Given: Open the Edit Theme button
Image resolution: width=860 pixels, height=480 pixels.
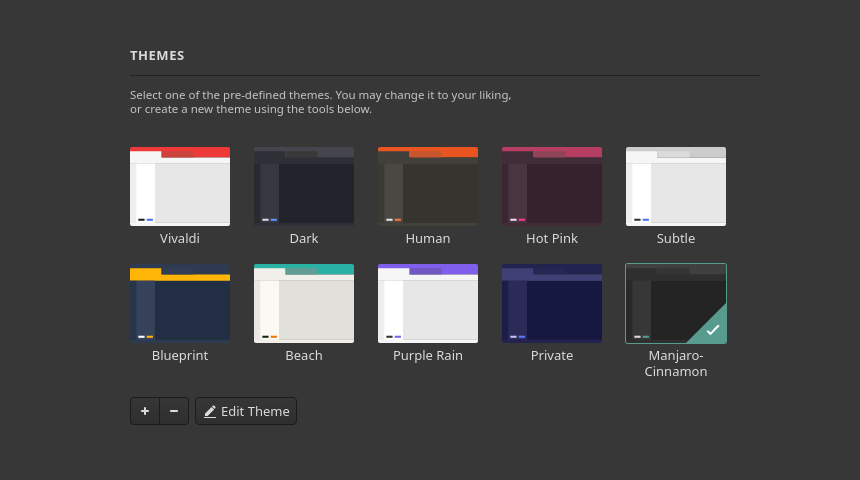Looking at the screenshot, I should [x=246, y=411].
